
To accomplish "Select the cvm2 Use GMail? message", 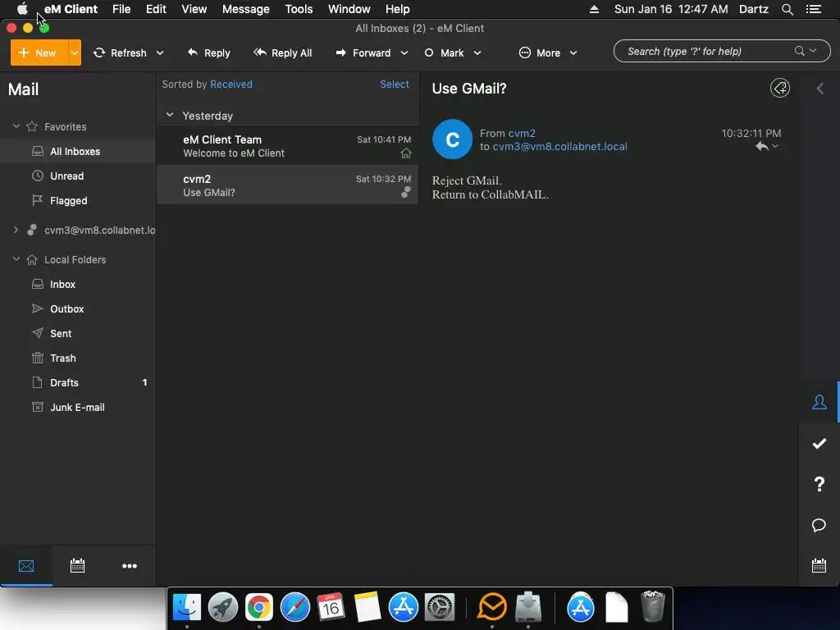I will click(288, 185).
